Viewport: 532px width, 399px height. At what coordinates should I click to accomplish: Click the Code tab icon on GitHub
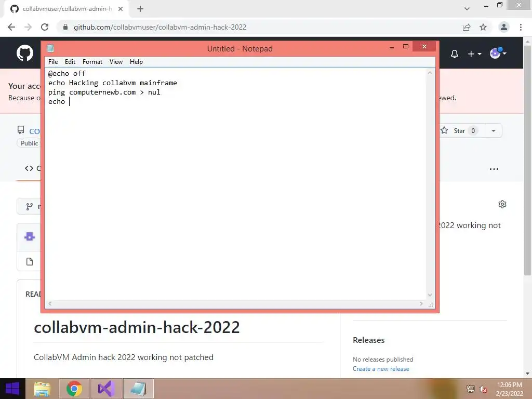pos(29,168)
